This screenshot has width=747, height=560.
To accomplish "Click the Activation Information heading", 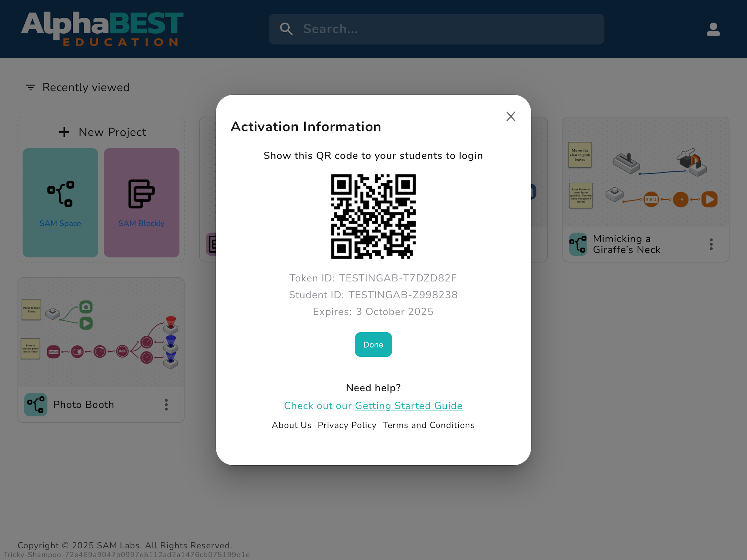I will pos(306,127).
